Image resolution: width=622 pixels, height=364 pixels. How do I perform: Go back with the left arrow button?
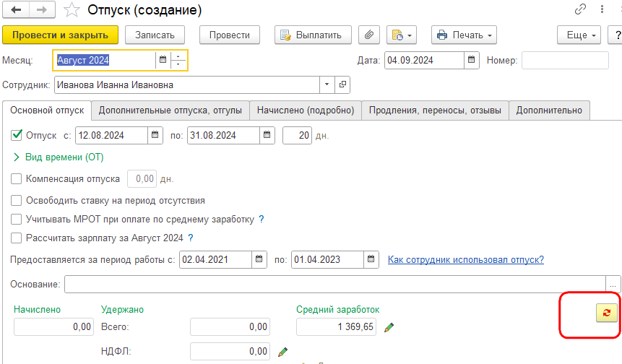16,10
